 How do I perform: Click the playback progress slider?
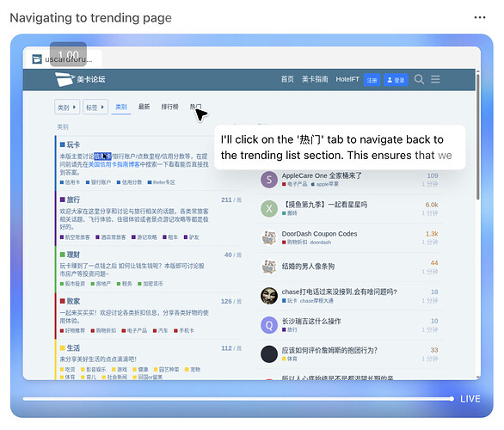point(238,399)
